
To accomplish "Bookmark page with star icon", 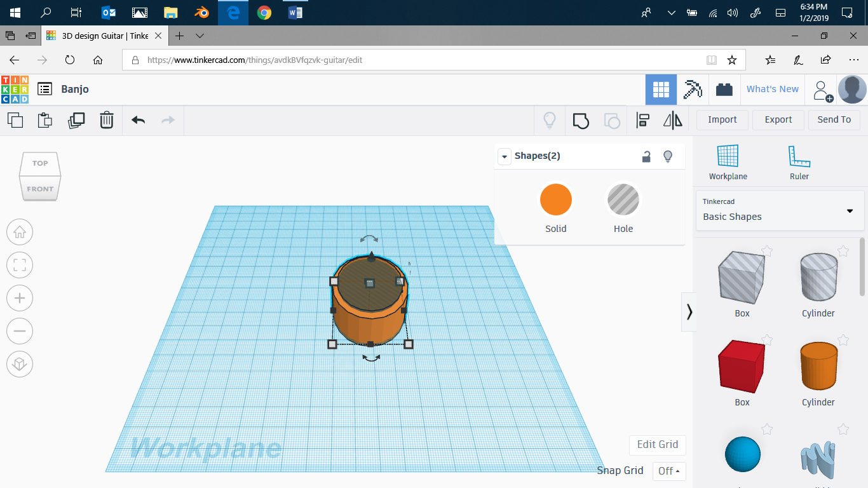I will coord(732,60).
